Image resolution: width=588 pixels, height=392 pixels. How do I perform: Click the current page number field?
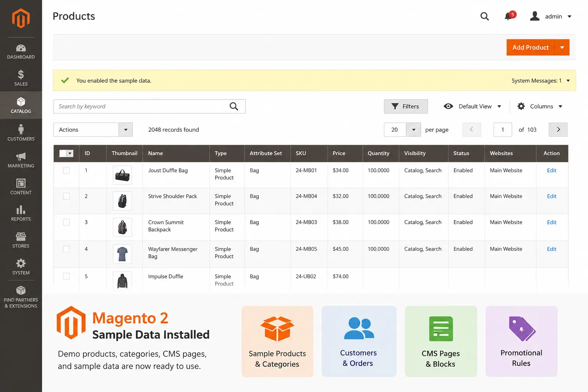(503, 130)
